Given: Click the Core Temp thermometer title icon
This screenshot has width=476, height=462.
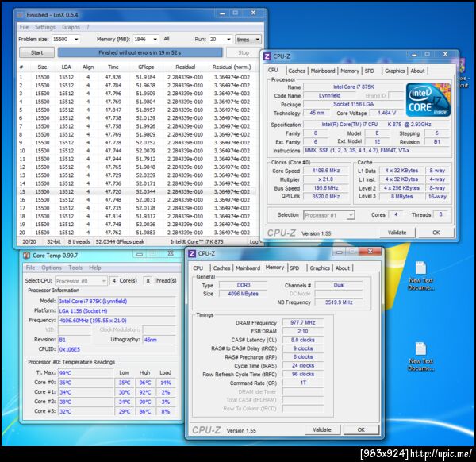Looking at the screenshot, I should (26, 256).
